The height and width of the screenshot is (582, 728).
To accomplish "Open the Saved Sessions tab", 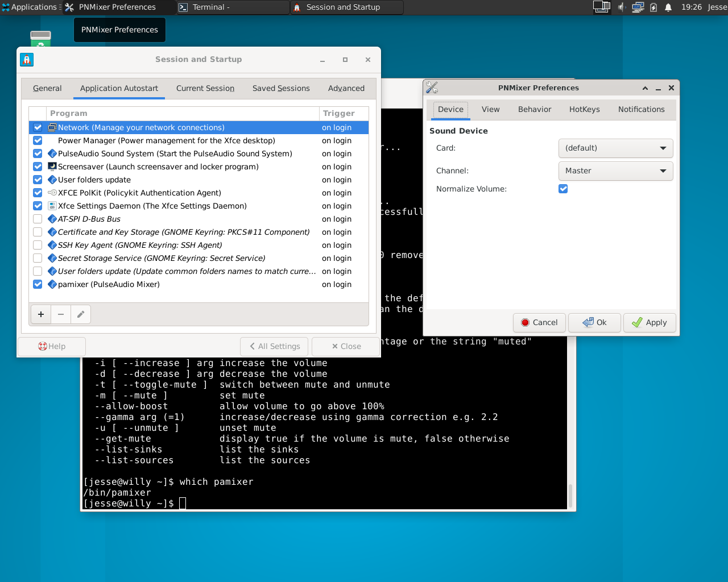I will (281, 88).
